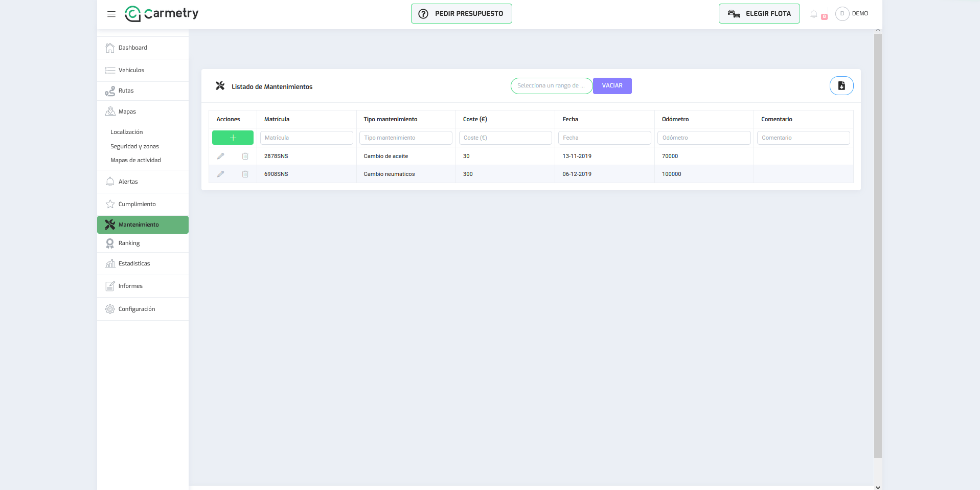980x490 pixels.
Task: Select the 2878SNS plate cell
Action: (x=307, y=156)
